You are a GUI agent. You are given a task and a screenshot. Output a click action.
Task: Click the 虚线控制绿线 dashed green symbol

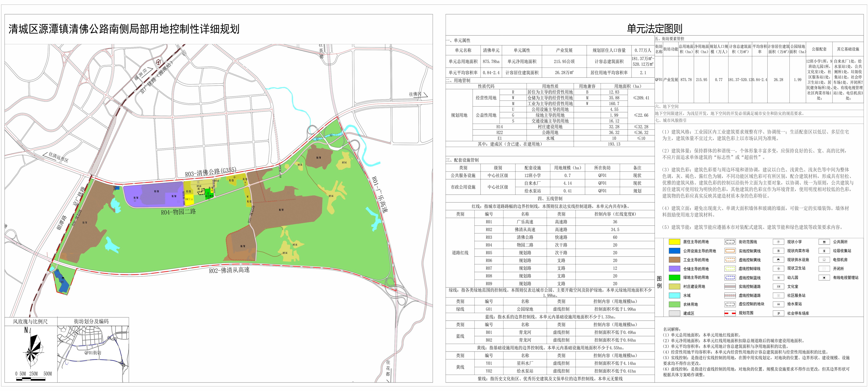(x=730, y=269)
